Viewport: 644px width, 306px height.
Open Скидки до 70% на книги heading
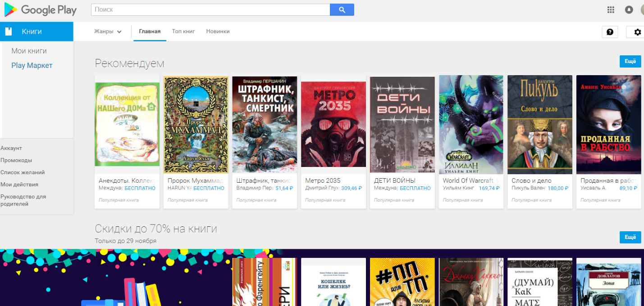click(x=156, y=229)
